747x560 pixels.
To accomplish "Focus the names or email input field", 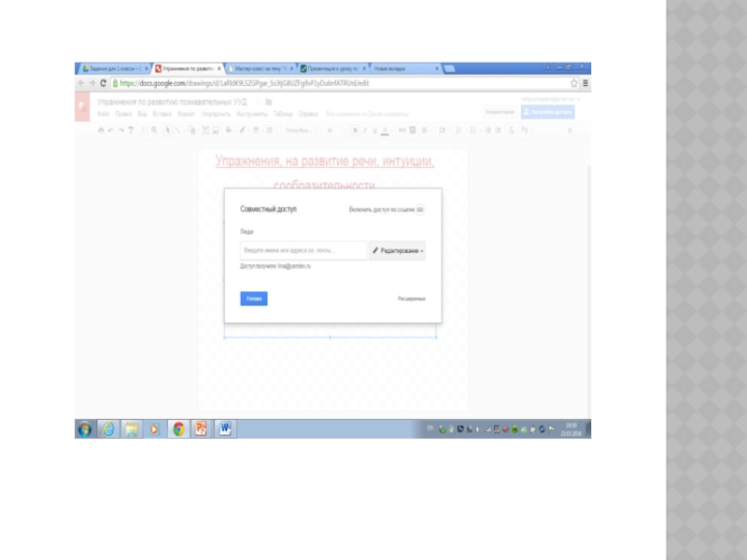I will point(303,251).
